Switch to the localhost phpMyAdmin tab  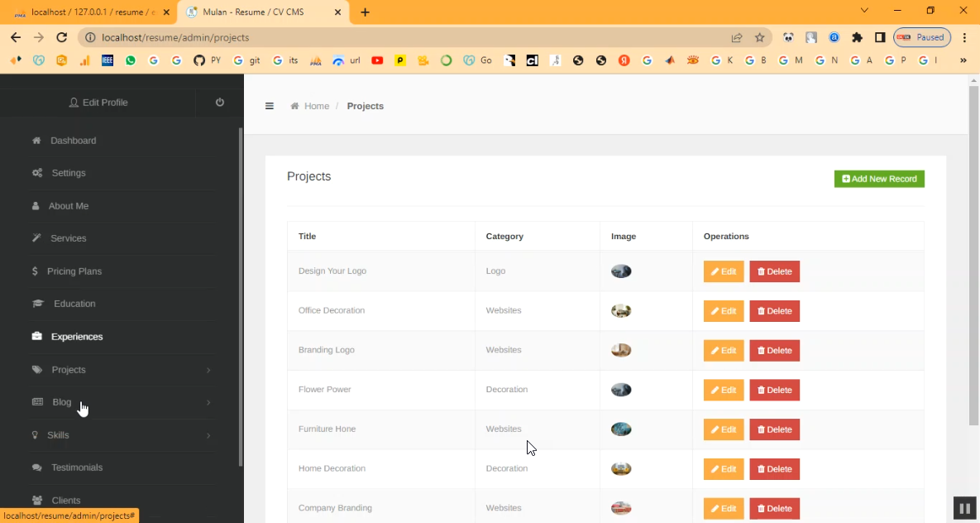[x=93, y=12]
